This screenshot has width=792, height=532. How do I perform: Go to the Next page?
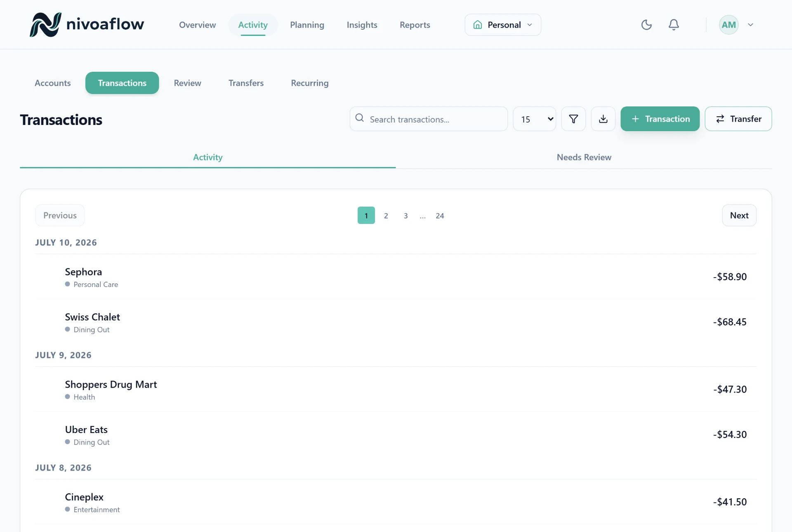click(x=739, y=215)
